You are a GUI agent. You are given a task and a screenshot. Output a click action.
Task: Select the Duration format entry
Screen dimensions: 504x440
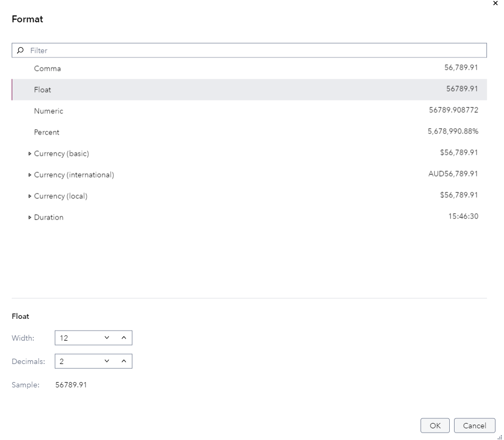(x=49, y=217)
